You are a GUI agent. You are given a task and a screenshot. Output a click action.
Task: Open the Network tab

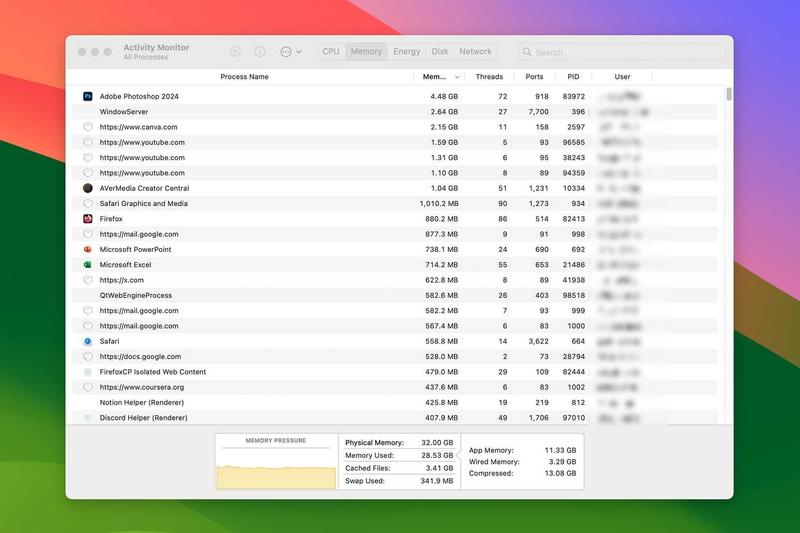click(x=476, y=52)
